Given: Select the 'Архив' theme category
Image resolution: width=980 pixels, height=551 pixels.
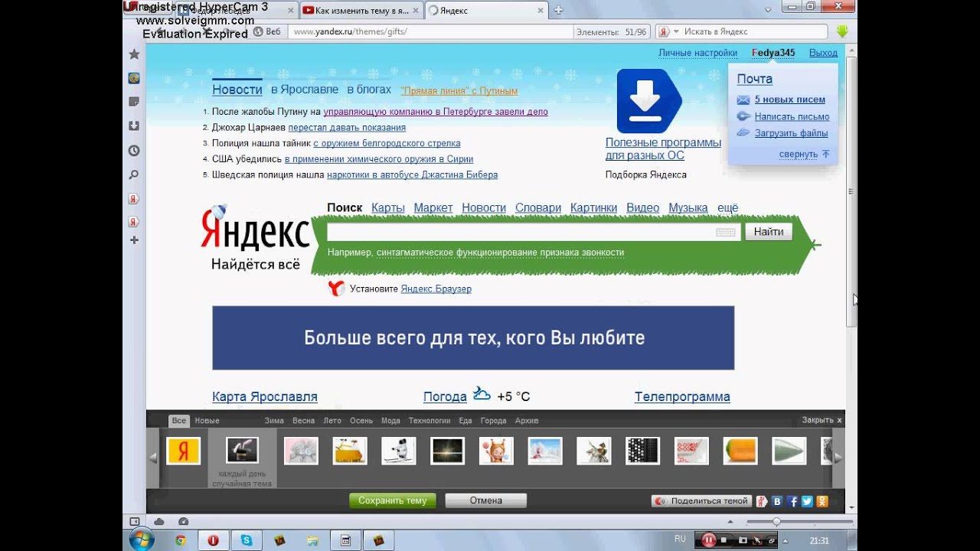Looking at the screenshot, I should tap(527, 420).
